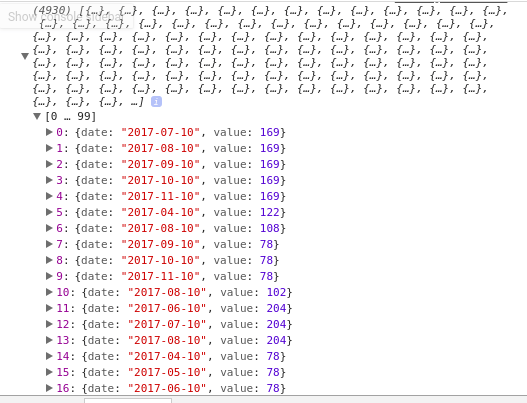Click the (4930) array length label
The width and height of the screenshot is (527, 403).
click(52, 10)
